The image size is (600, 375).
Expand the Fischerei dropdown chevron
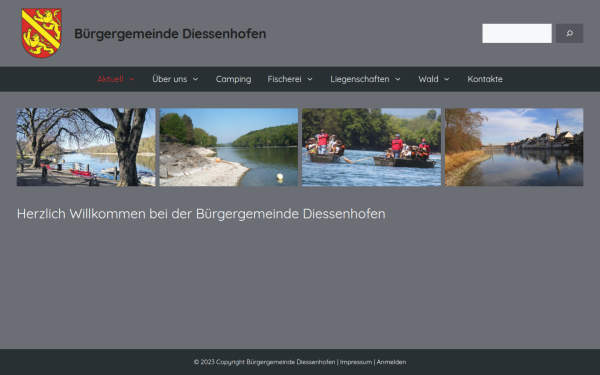pyautogui.click(x=310, y=79)
